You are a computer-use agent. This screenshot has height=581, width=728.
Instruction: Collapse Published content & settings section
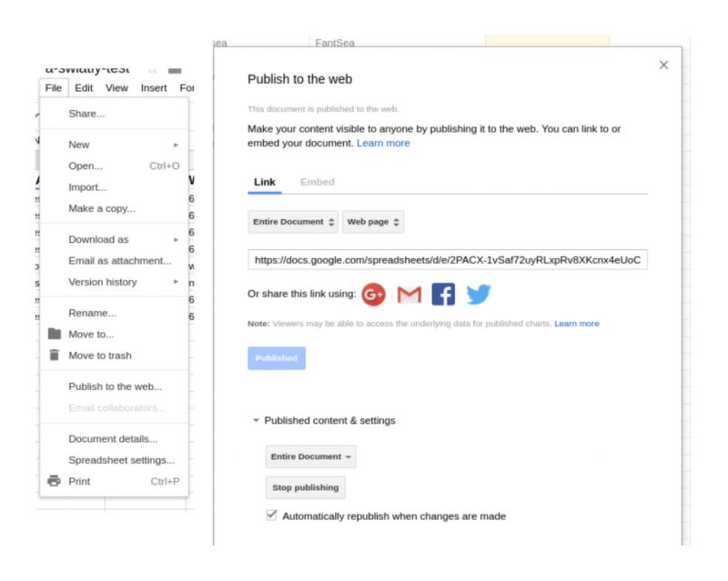click(x=255, y=419)
